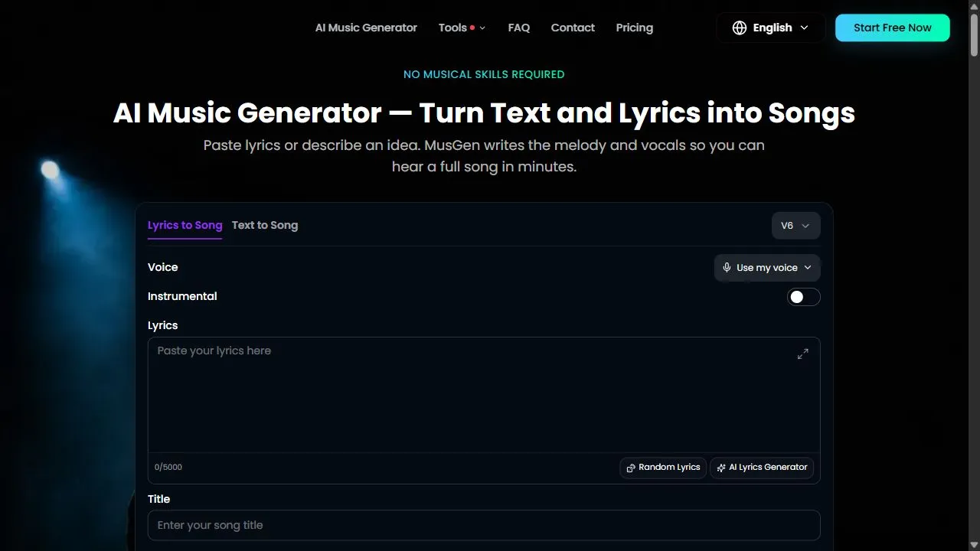Click the main AI Music Generator heading
Viewport: 980px width, 551px height.
[x=484, y=113]
